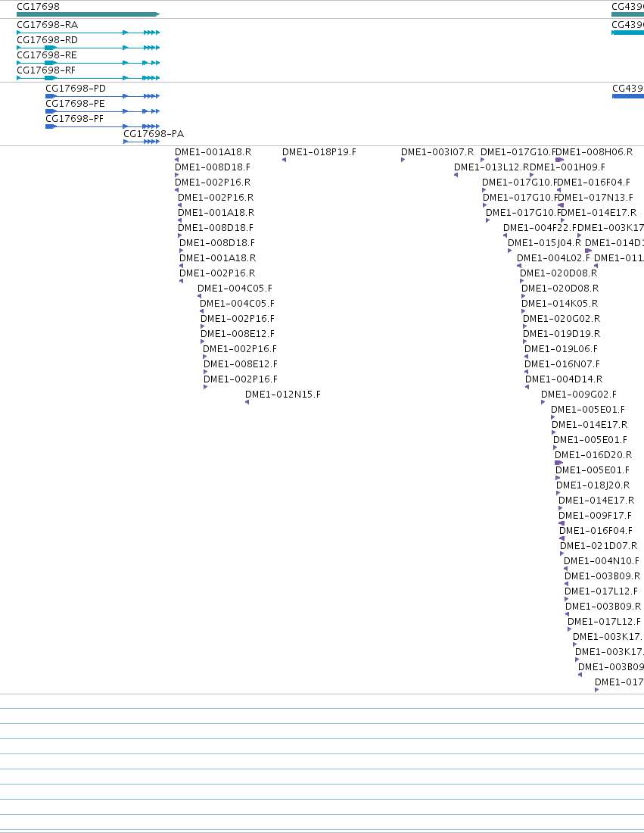Image resolution: width=644 pixels, height=833 pixels.
Task: Open the CG17698-RF transcript label
Action: coord(46,70)
